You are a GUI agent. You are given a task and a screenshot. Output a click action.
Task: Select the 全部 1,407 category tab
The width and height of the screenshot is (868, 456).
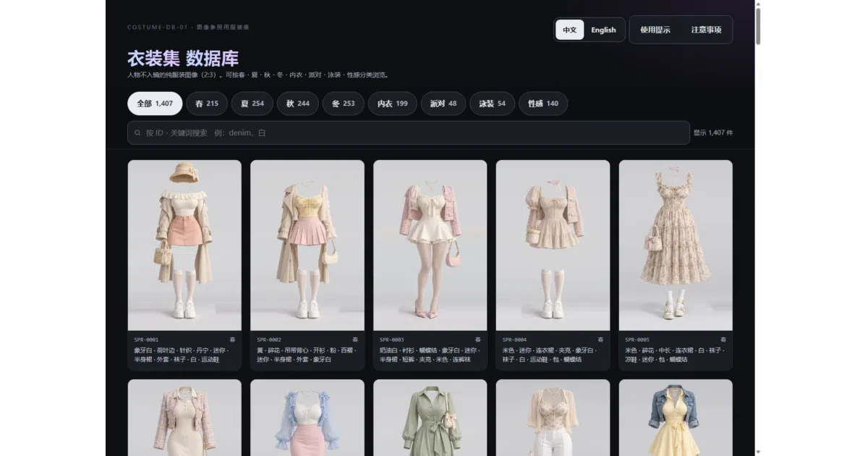(x=155, y=104)
